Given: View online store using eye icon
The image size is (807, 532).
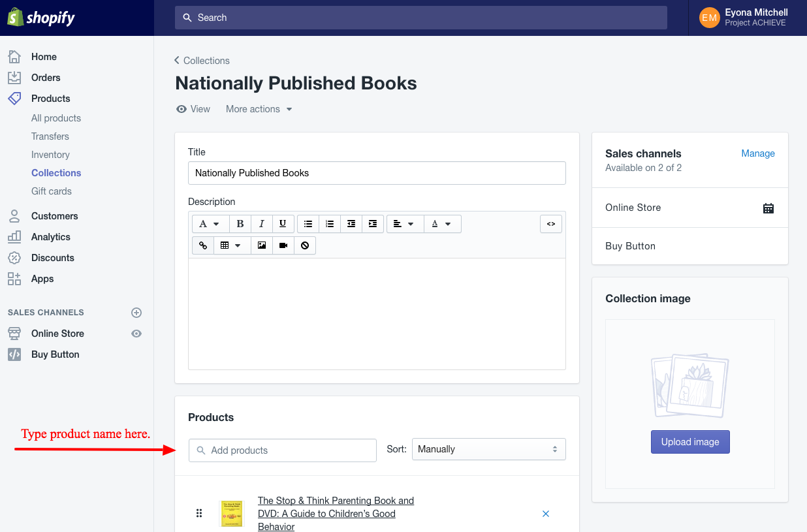Looking at the screenshot, I should click(x=136, y=334).
